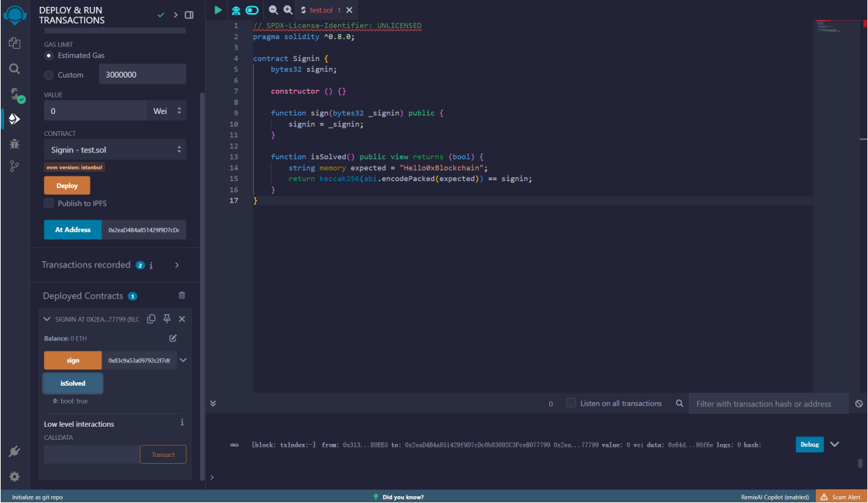Open the Wei unit dropdown
868x503 pixels.
tap(166, 110)
